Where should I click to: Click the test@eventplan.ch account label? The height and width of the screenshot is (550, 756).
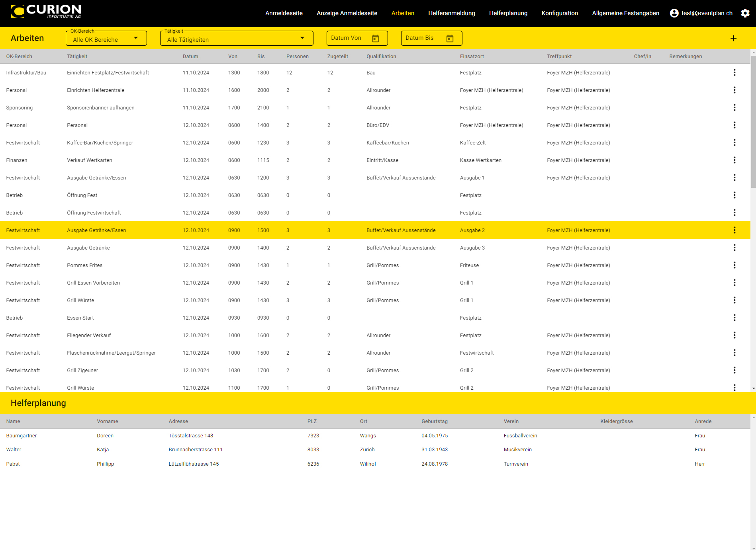pos(707,13)
